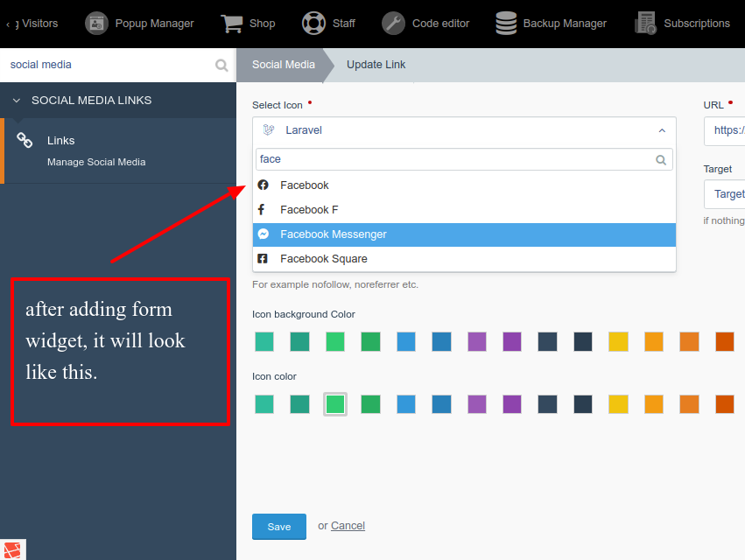This screenshot has width=745, height=560.
Task: Click the Links chain icon in sidebar
Action: click(x=25, y=140)
